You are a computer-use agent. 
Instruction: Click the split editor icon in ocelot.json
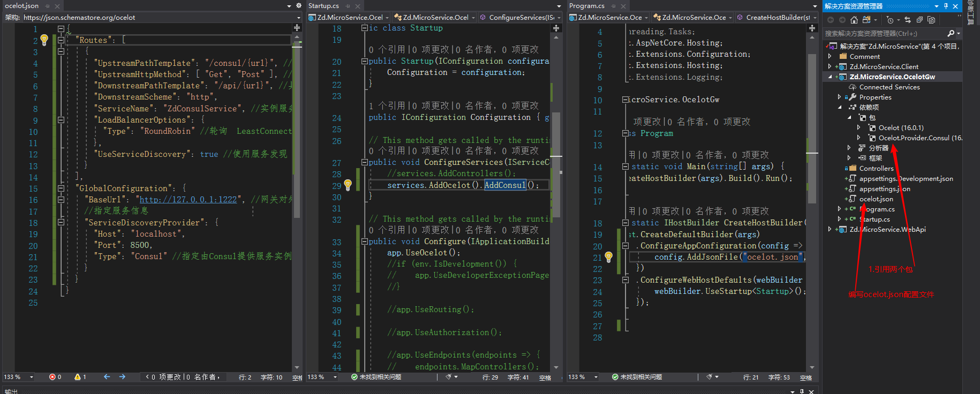(x=297, y=28)
